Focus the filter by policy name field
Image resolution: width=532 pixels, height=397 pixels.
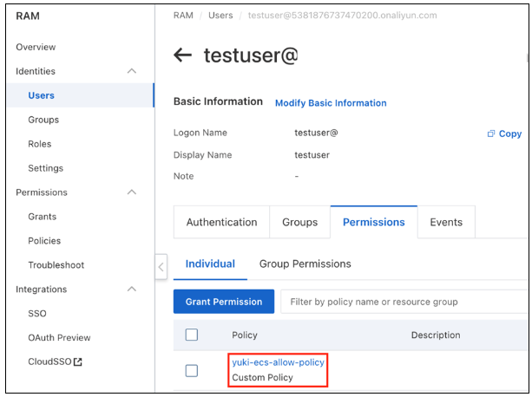tap(404, 302)
